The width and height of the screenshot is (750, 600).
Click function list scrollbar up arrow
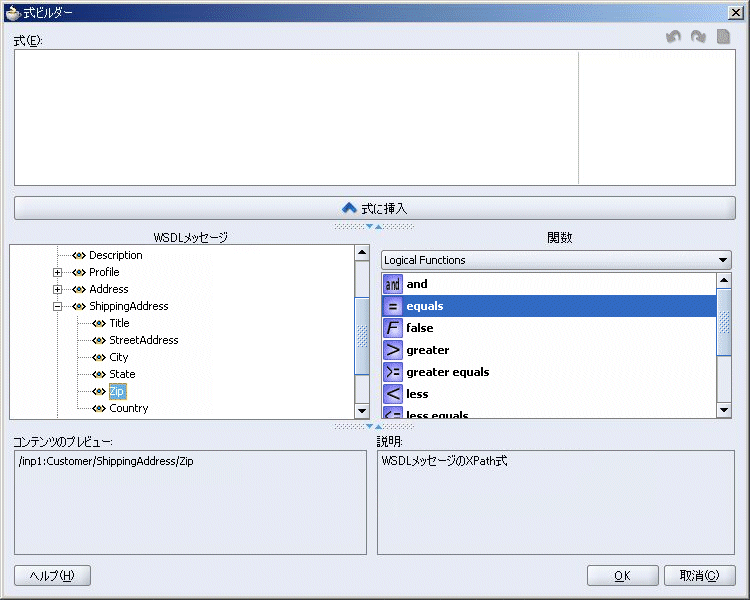click(x=724, y=280)
